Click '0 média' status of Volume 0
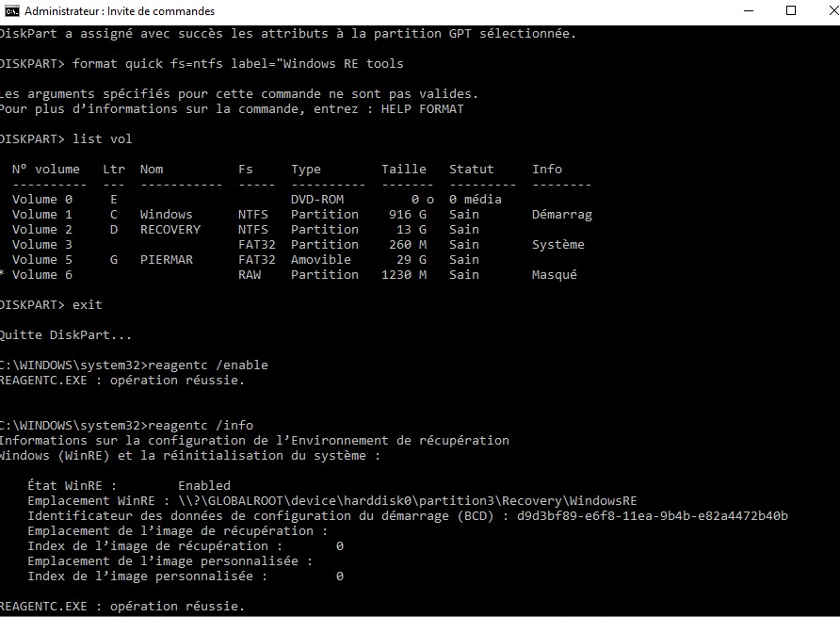 (476, 199)
